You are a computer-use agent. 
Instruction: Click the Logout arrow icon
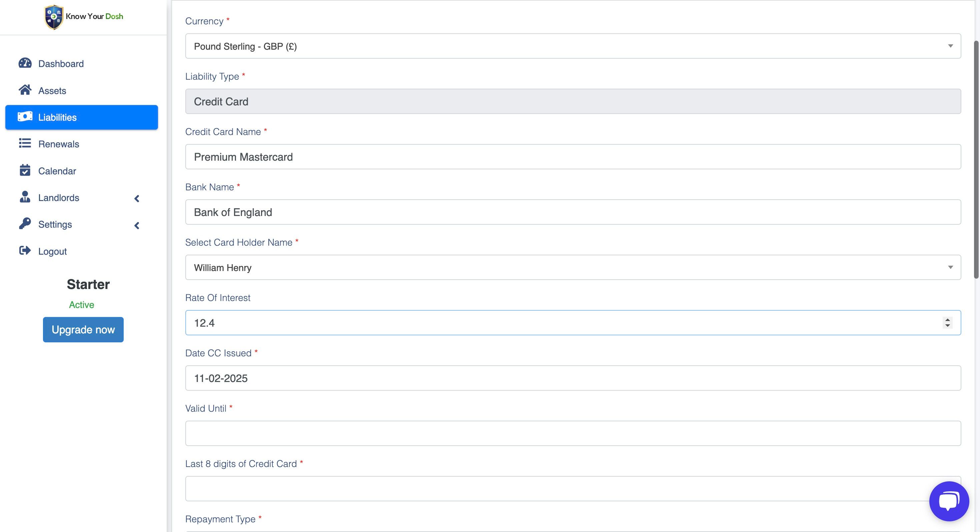25,251
